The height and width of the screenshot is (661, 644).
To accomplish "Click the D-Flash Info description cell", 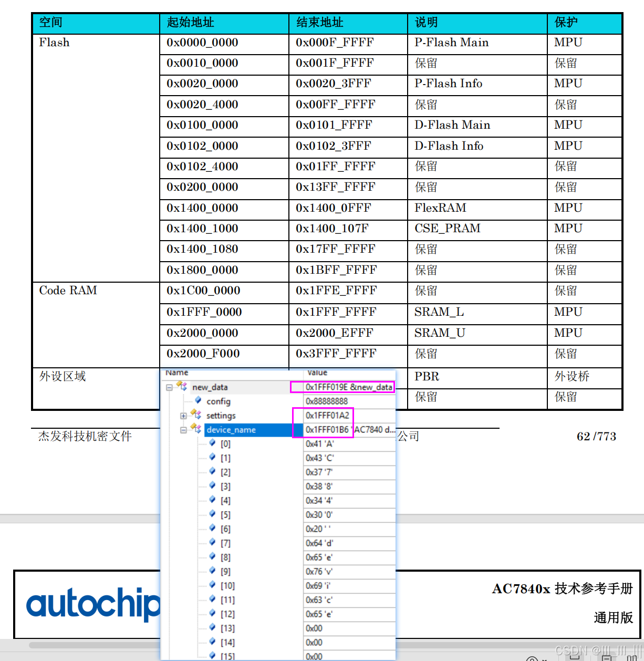I will [x=477, y=147].
